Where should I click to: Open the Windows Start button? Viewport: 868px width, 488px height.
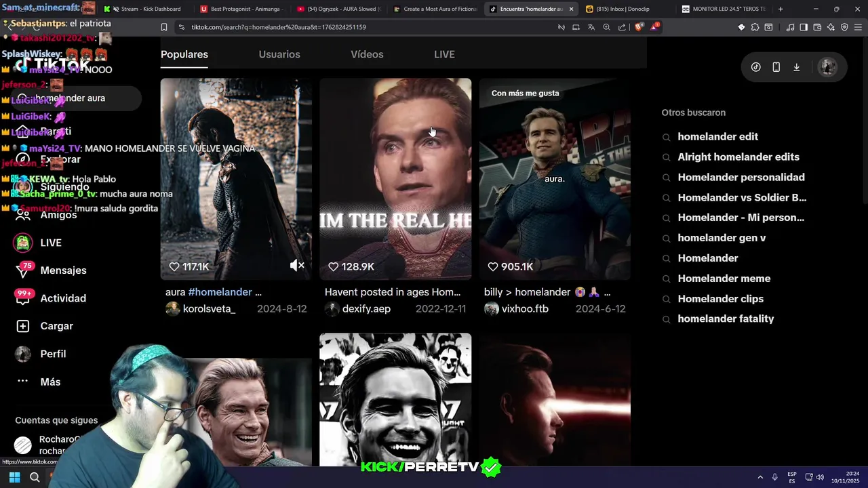[14, 477]
